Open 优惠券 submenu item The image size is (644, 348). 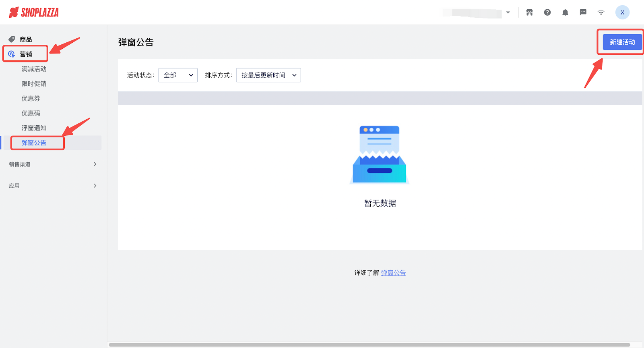[x=31, y=99]
